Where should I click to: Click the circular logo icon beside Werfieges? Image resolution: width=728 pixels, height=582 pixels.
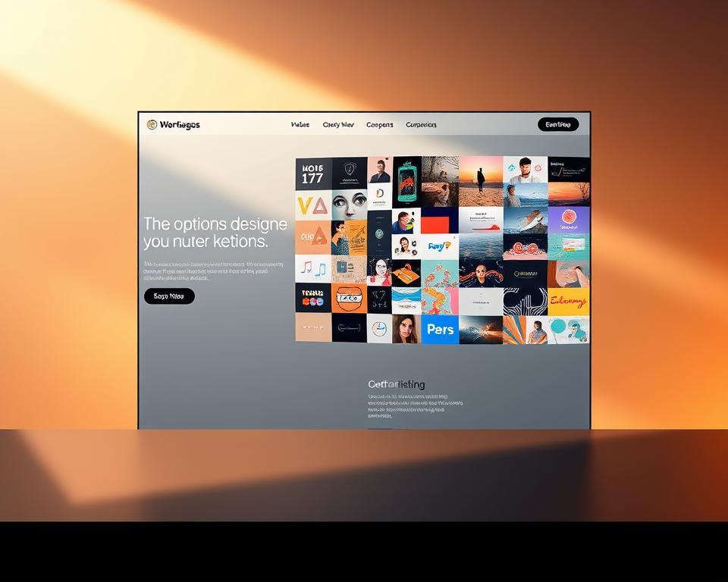152,125
